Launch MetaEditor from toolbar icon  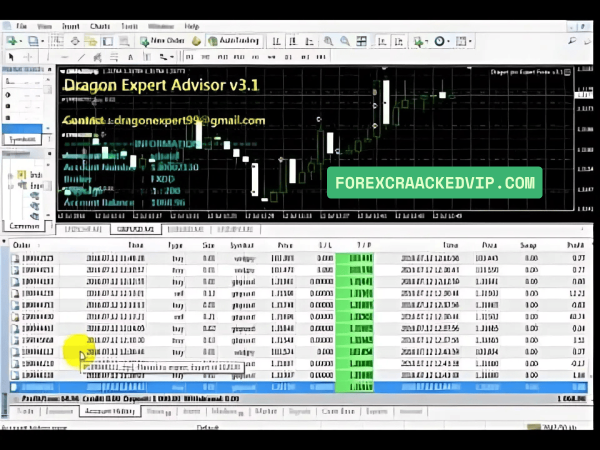[197, 41]
